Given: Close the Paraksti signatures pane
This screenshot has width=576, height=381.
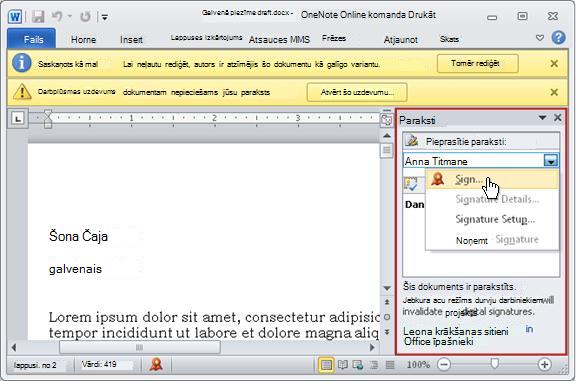Looking at the screenshot, I should click(558, 118).
